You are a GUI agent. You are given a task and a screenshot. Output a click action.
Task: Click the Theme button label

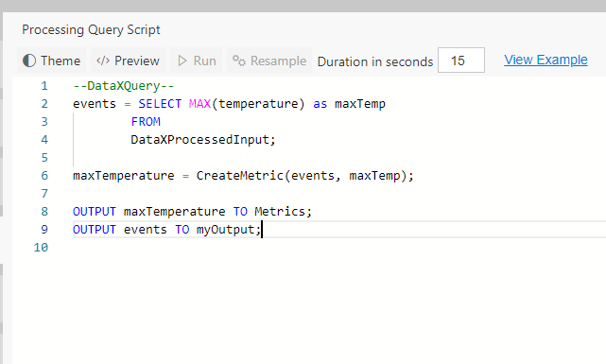coord(61,61)
